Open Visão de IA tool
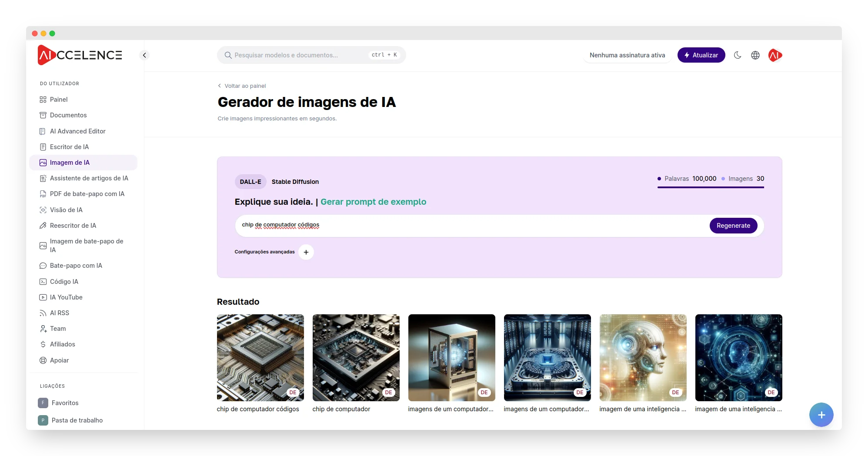The height and width of the screenshot is (456, 868). [66, 210]
